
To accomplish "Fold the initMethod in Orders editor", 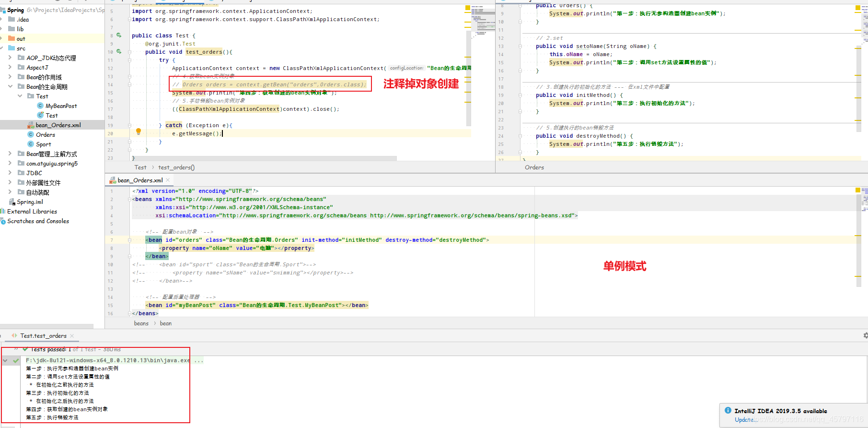I will (520, 95).
